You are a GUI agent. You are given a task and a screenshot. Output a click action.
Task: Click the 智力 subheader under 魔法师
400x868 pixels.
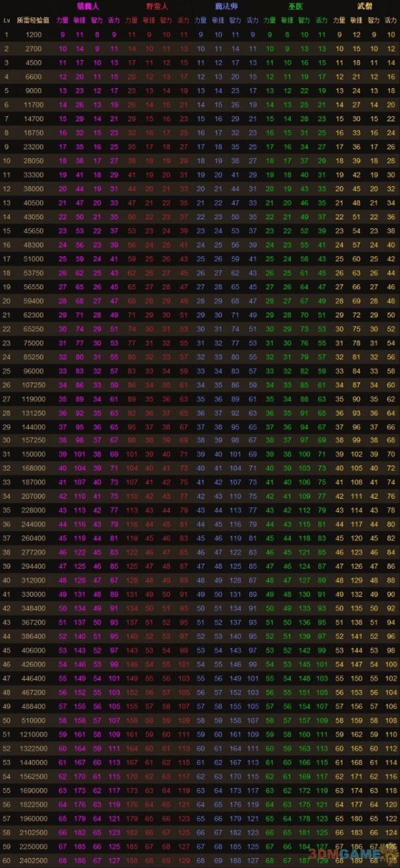click(x=235, y=20)
